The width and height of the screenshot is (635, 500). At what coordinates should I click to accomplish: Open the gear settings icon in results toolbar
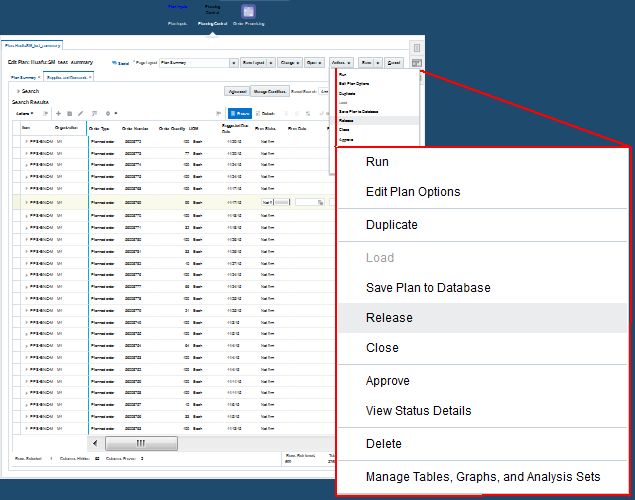(x=109, y=113)
